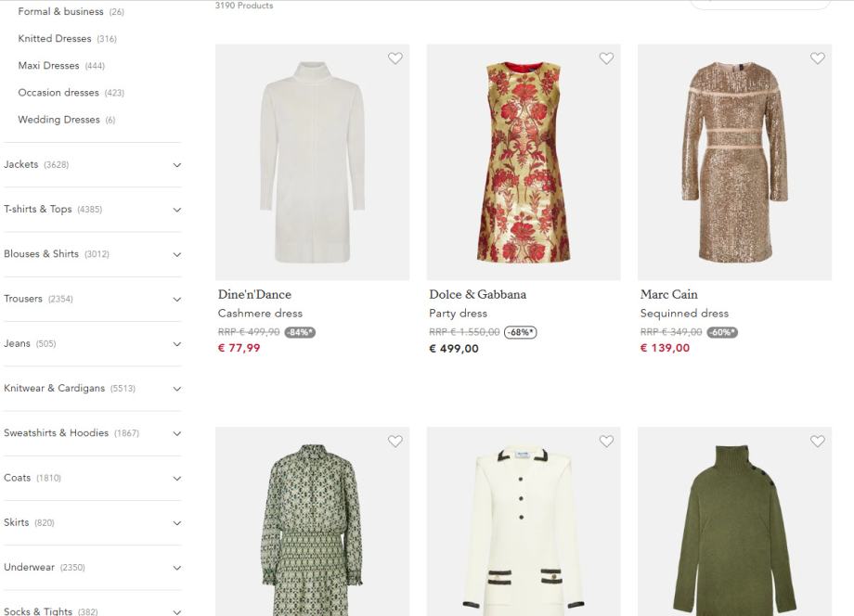Favorite the Dine'n'Dance cashmere dress heart
The image size is (854, 616).
coord(395,58)
